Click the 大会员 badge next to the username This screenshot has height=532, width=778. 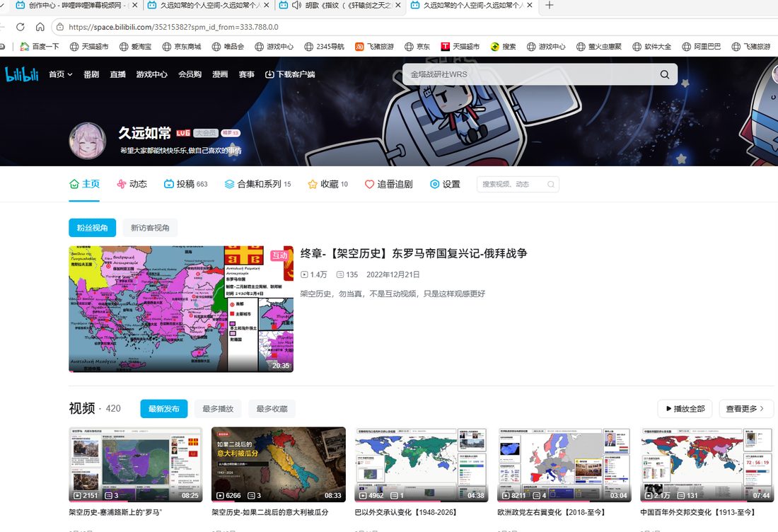coord(206,133)
